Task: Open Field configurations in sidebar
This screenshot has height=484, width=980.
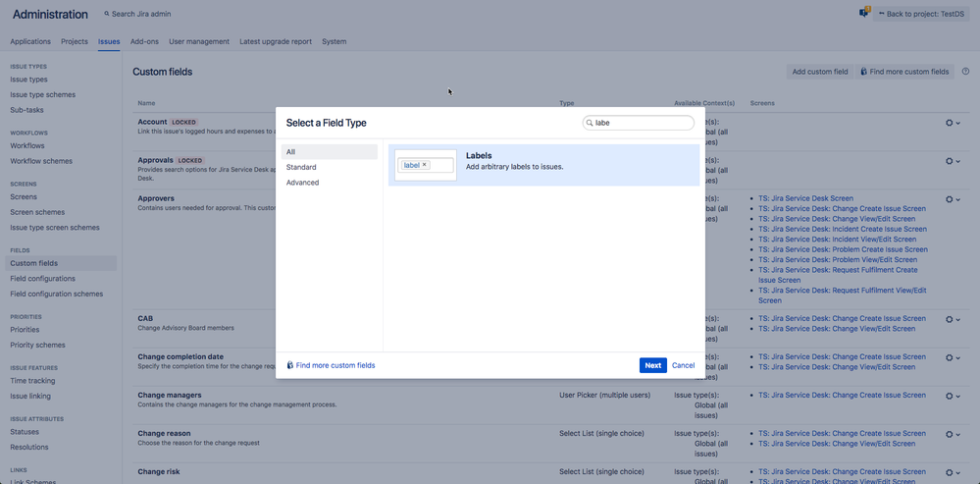Action: click(42, 278)
